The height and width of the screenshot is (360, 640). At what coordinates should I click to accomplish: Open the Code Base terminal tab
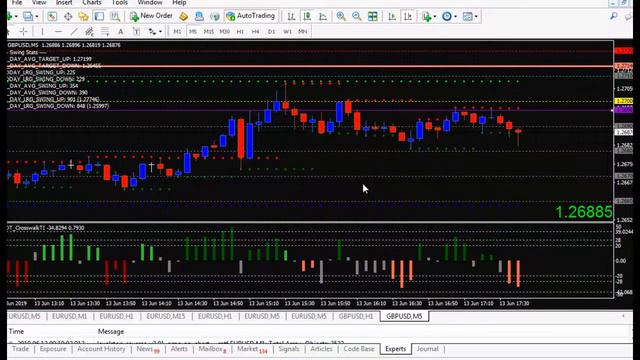coord(359,349)
